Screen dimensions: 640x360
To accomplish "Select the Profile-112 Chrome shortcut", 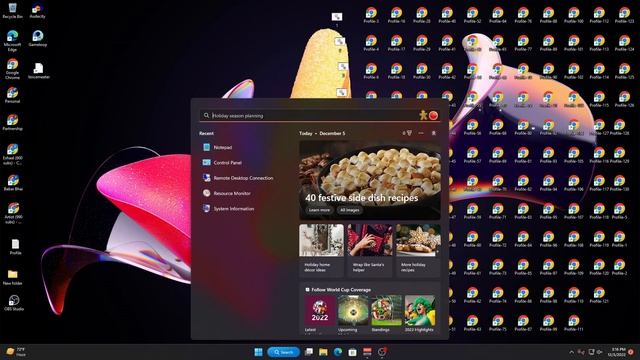I will click(599, 15).
